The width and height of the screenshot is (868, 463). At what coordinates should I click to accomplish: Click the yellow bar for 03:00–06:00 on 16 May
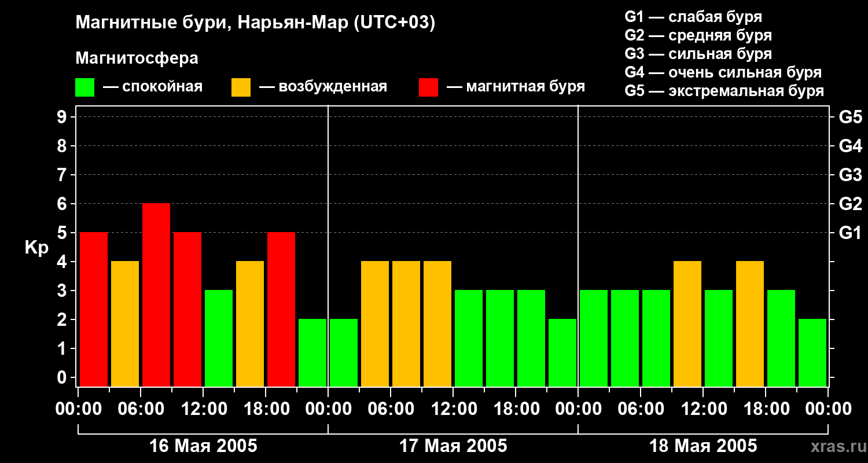[x=125, y=324]
